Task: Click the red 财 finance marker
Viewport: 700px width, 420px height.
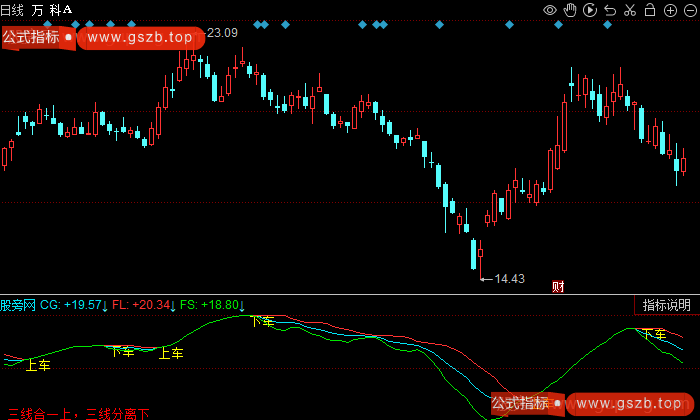Action: click(558, 287)
